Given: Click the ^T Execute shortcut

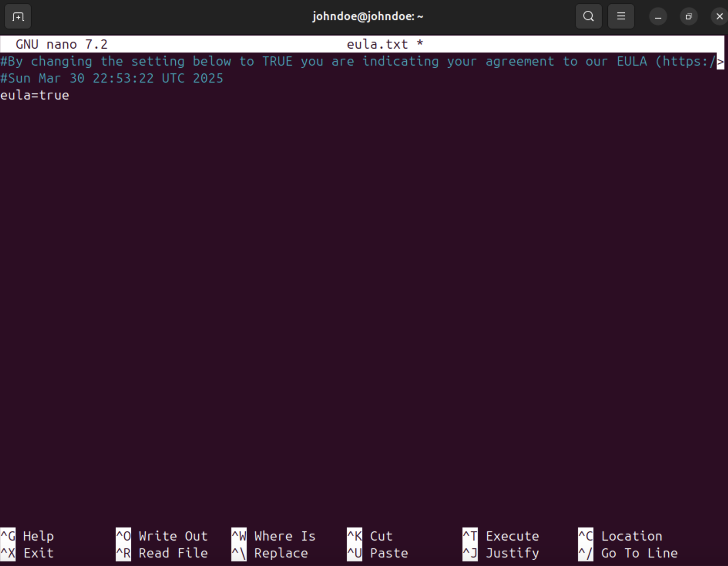Looking at the screenshot, I should (501, 536).
